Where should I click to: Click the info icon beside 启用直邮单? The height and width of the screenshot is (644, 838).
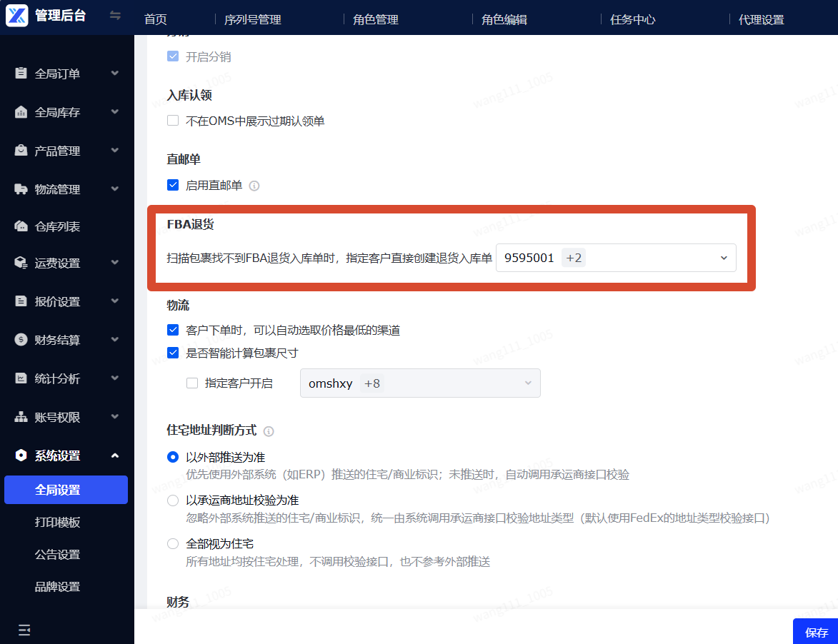pyautogui.click(x=254, y=186)
